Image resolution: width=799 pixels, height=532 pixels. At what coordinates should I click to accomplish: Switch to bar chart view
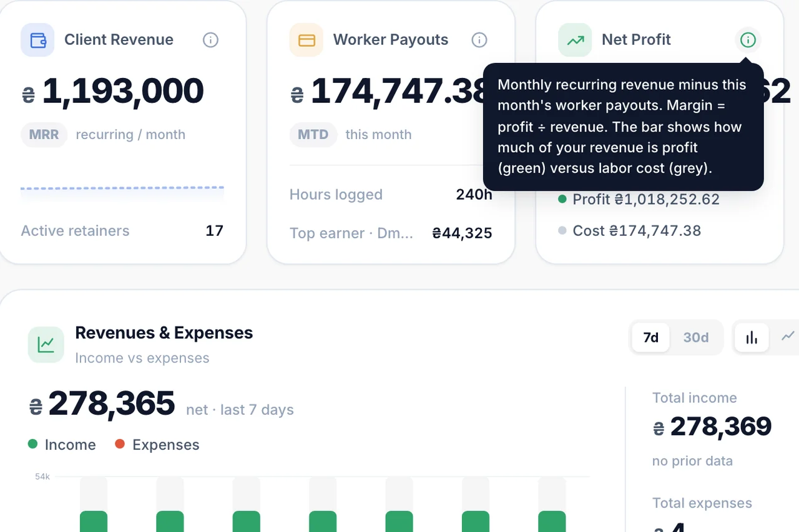tap(752, 337)
